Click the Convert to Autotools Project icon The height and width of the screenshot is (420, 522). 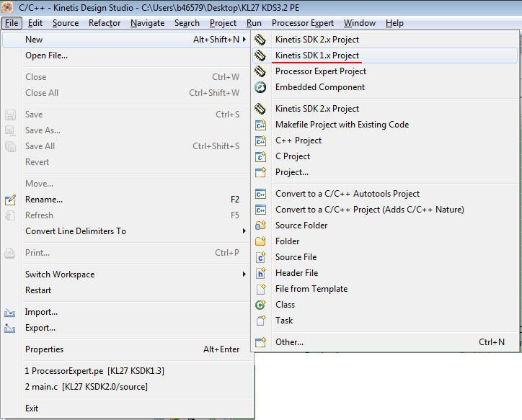260,194
